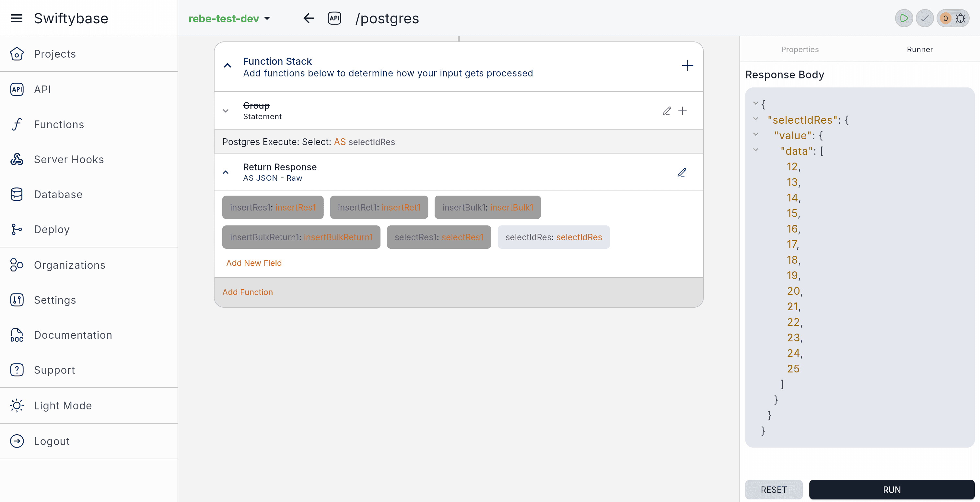The image size is (980, 502).
Task: Edit the Group statement with pencil icon
Action: 667,111
